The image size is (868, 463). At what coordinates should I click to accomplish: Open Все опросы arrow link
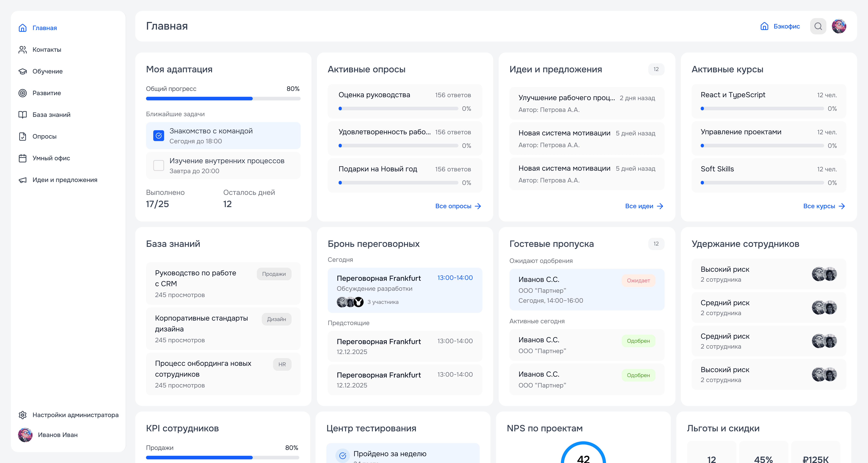pyautogui.click(x=458, y=206)
